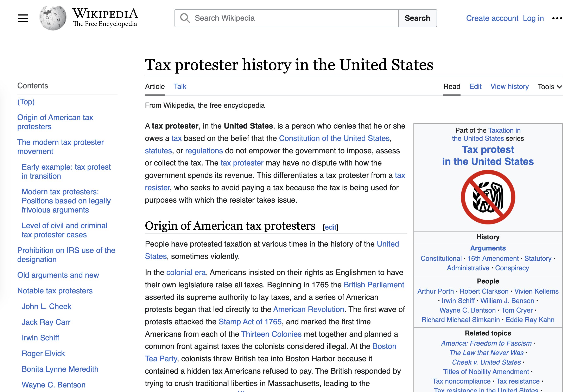Open the hamburger main menu
Viewport: 577px width, 392px height.
click(23, 18)
